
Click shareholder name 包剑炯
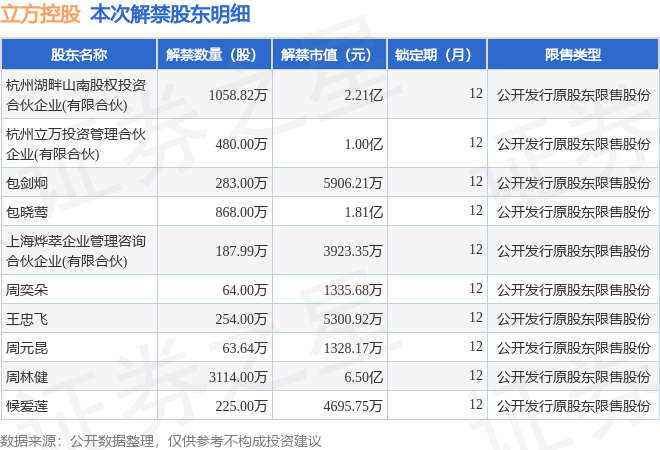pos(27,183)
